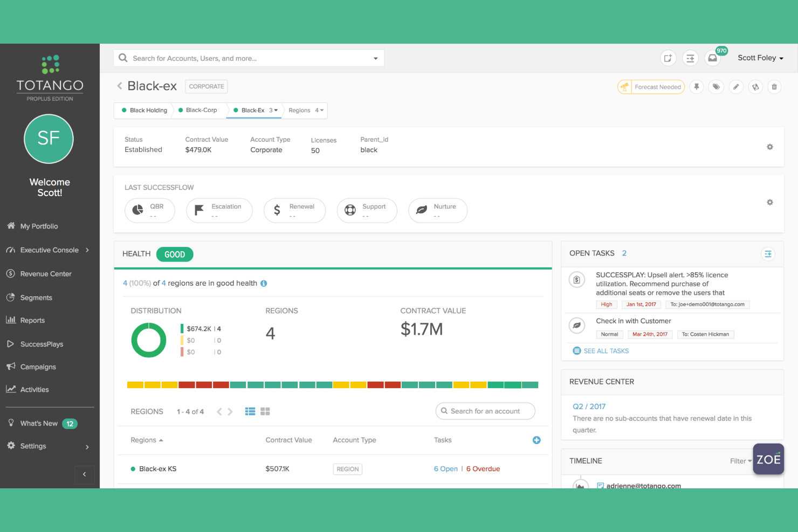Edit the account with the pencil icon
This screenshot has width=798, height=532.
click(x=736, y=87)
